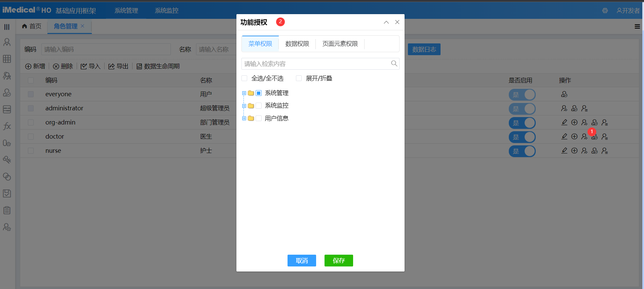Click the 保存 button
The height and width of the screenshot is (289, 644).
tap(339, 260)
